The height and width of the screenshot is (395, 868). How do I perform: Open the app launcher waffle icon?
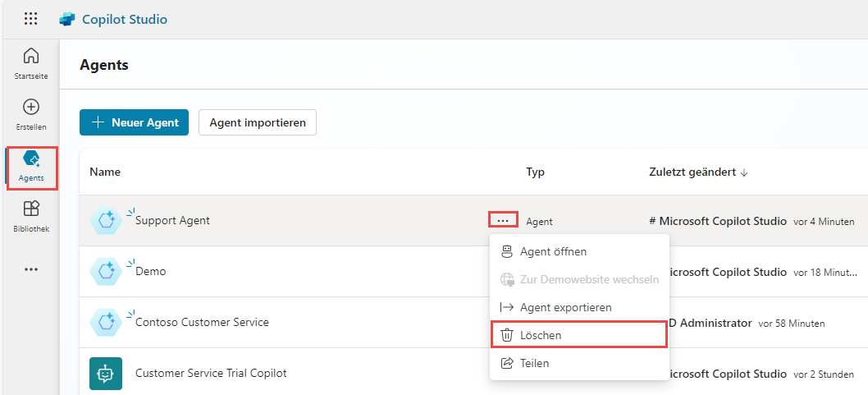click(31, 19)
